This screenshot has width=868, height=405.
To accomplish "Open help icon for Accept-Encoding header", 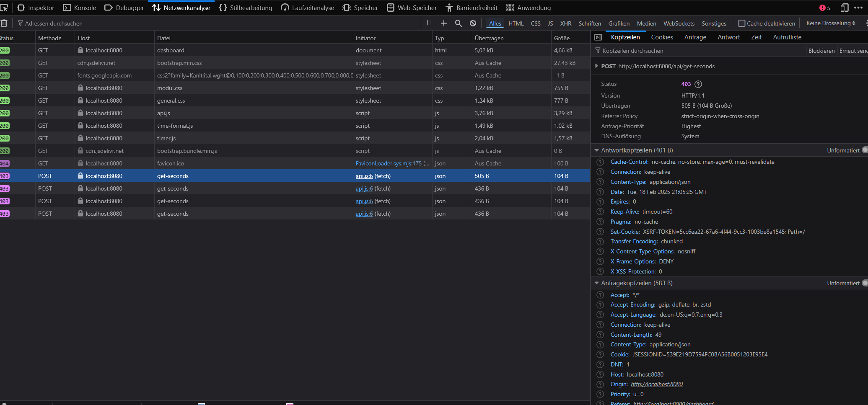I will pyautogui.click(x=600, y=305).
